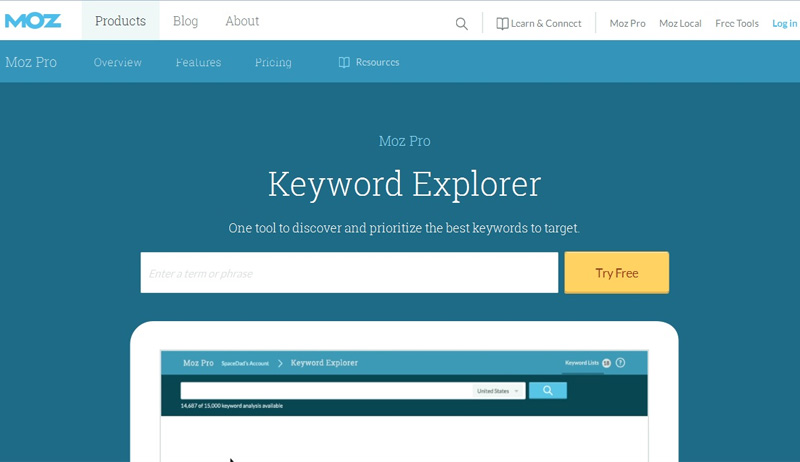Viewport: 800px width, 462px height.
Task: Click the Learn & Connect book icon
Action: point(502,23)
